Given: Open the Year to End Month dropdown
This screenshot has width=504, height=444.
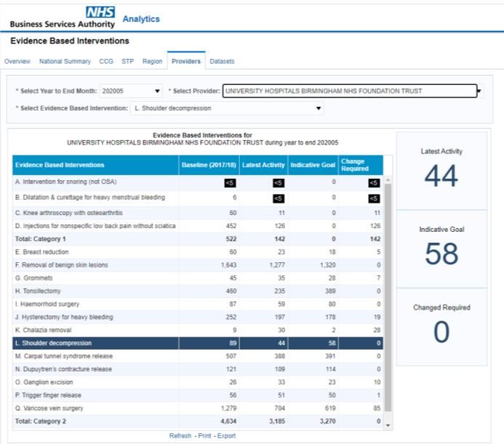Looking at the screenshot, I should [x=131, y=91].
